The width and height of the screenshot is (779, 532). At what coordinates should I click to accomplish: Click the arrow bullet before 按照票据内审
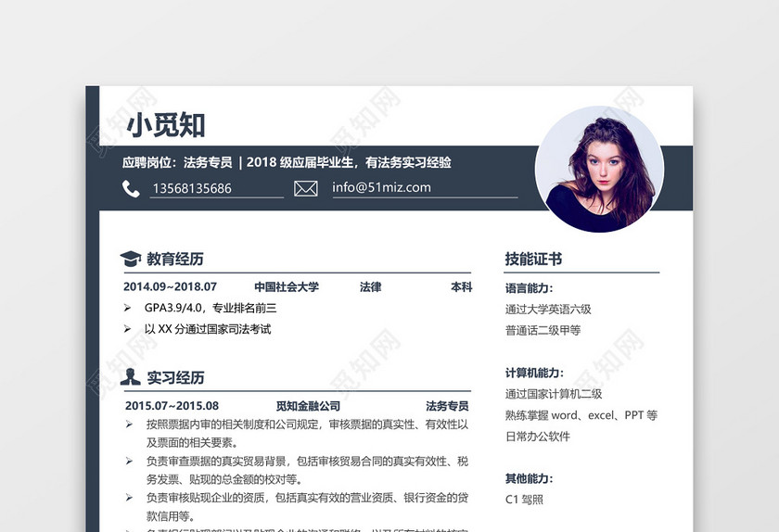coord(129,424)
